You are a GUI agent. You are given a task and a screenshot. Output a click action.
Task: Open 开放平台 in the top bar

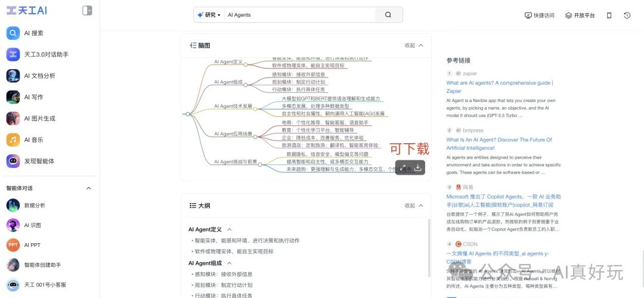coord(580,15)
